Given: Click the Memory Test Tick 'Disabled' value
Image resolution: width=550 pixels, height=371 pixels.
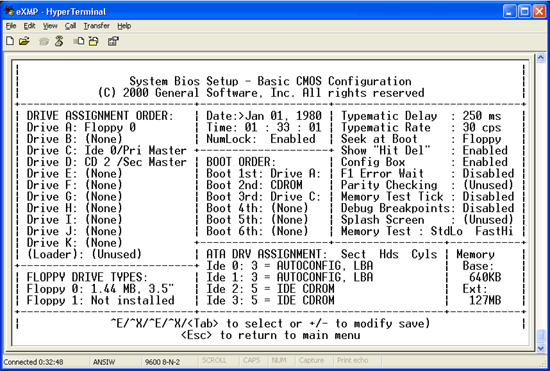Looking at the screenshot, I should coord(488,197).
